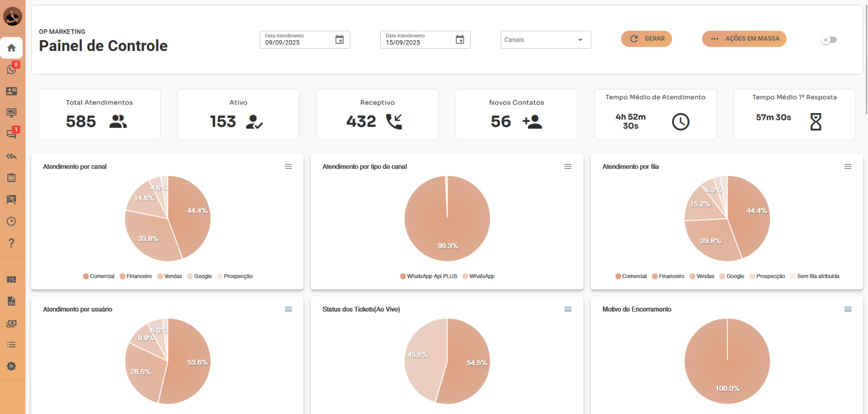The height and width of the screenshot is (414, 868).
Task: Open the Atendimento por canal chart menu
Action: point(289,166)
